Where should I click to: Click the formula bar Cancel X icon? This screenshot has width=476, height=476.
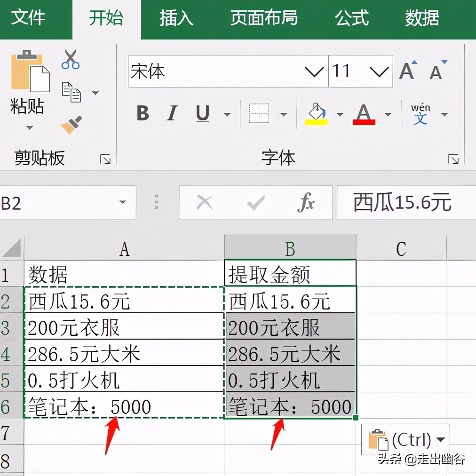205,202
